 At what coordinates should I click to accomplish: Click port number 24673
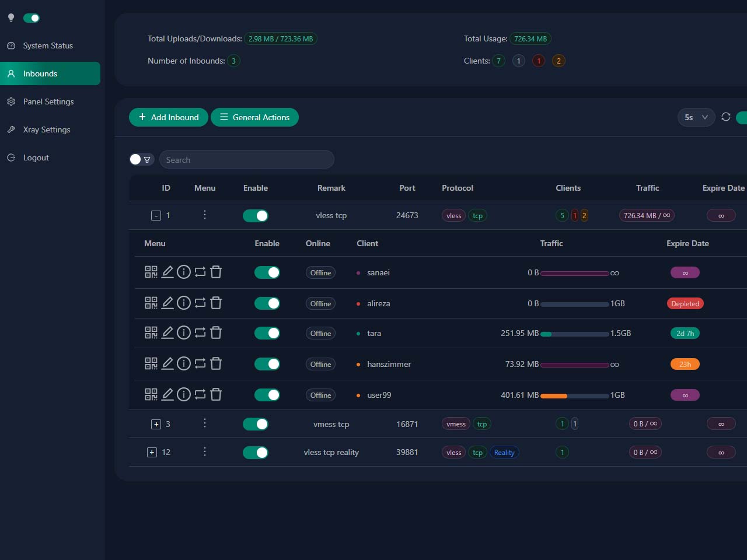(x=407, y=215)
